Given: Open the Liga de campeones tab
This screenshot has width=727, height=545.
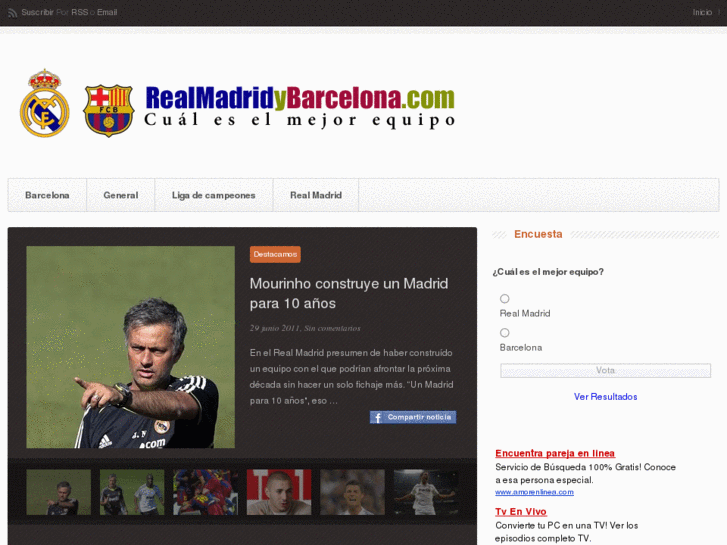Looking at the screenshot, I should (214, 195).
